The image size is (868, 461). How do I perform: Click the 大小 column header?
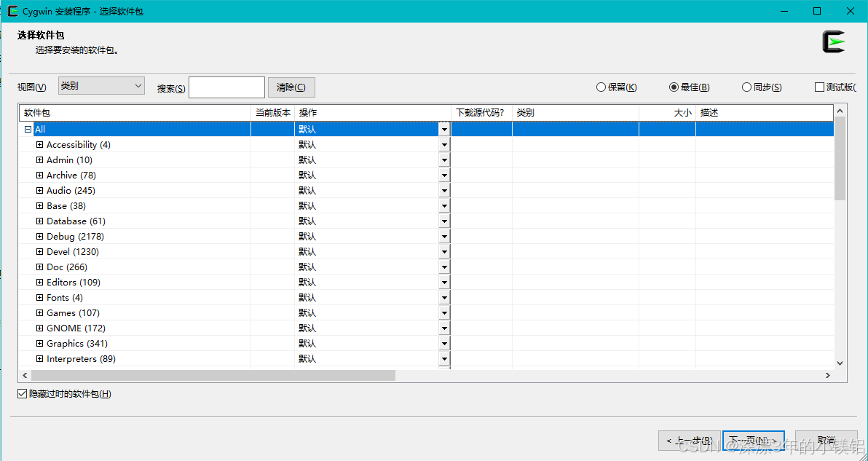pyautogui.click(x=668, y=112)
